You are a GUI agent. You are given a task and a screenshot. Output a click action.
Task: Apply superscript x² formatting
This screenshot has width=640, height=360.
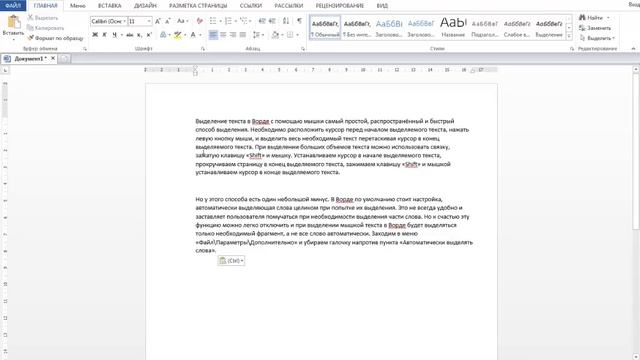(x=149, y=35)
